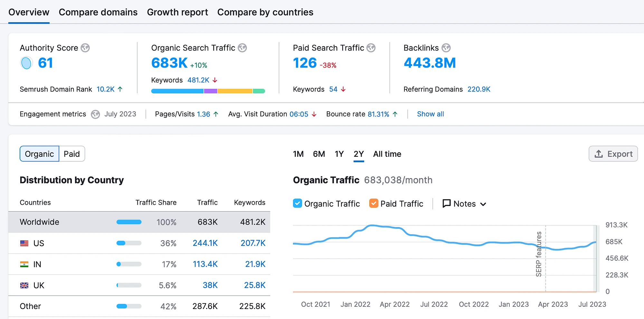The width and height of the screenshot is (644, 319).
Task: Select the 1Y time range
Action: click(339, 154)
